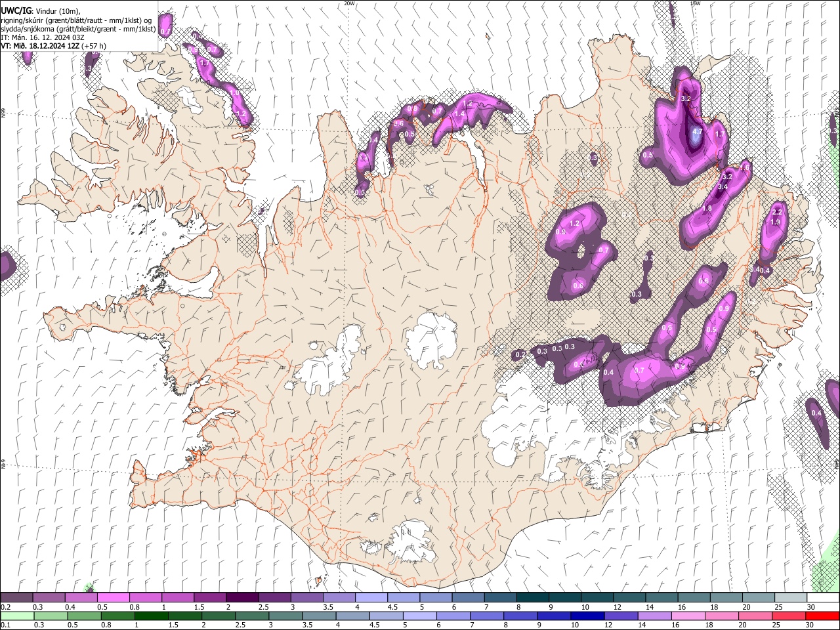Click the snow legend swatch labeled 0.2
Screen dimensions: 840x630
click(16, 598)
